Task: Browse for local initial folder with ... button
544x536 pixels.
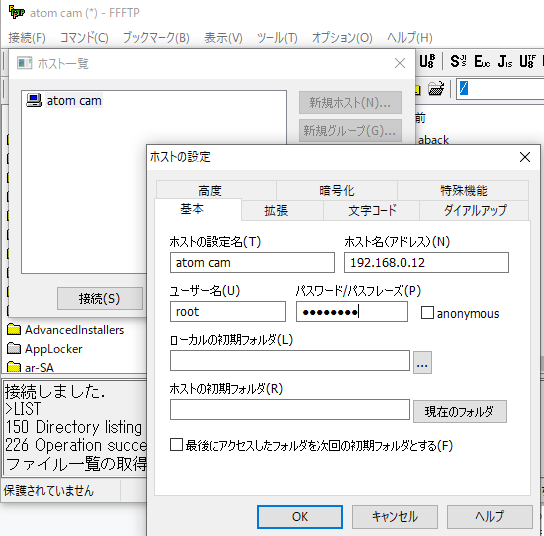Action: (422, 363)
